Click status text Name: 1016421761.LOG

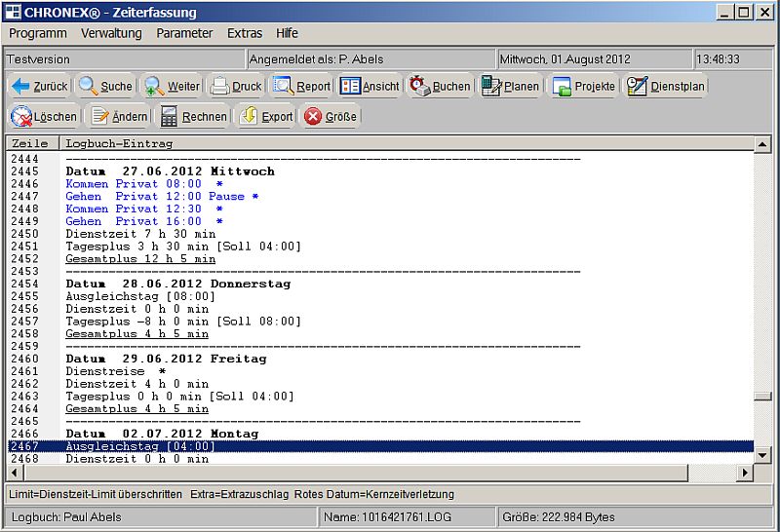387,517
